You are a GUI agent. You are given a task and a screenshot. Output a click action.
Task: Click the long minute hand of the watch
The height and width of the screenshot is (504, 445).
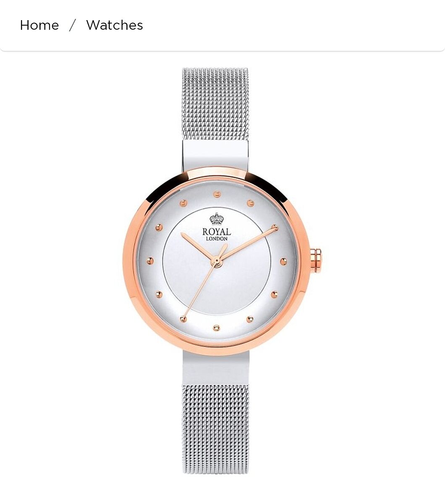click(249, 244)
